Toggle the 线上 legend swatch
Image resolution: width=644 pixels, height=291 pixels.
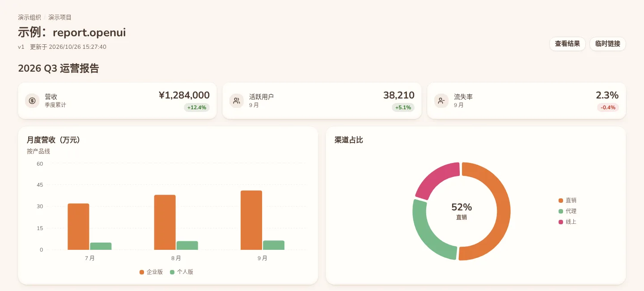pos(561,222)
